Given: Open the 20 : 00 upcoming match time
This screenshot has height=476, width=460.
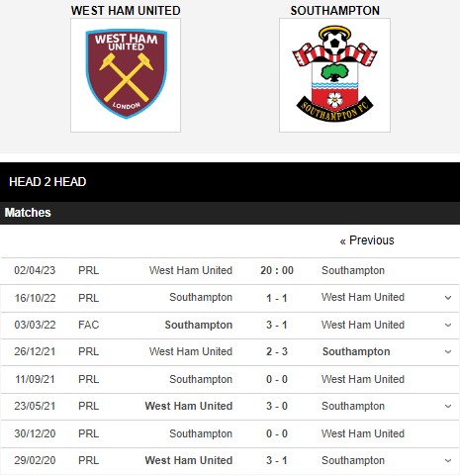Looking at the screenshot, I should pos(277,270).
